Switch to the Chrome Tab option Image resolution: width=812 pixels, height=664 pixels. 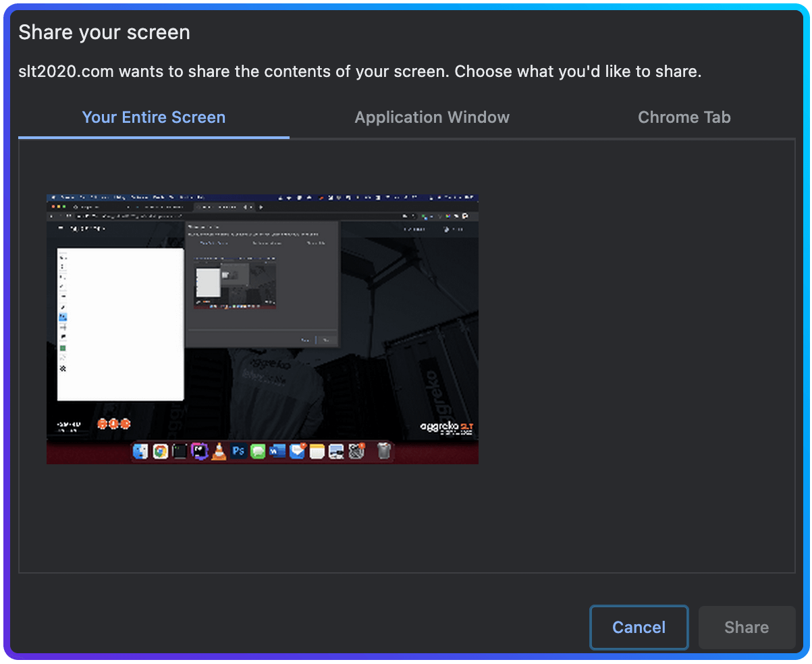[684, 117]
